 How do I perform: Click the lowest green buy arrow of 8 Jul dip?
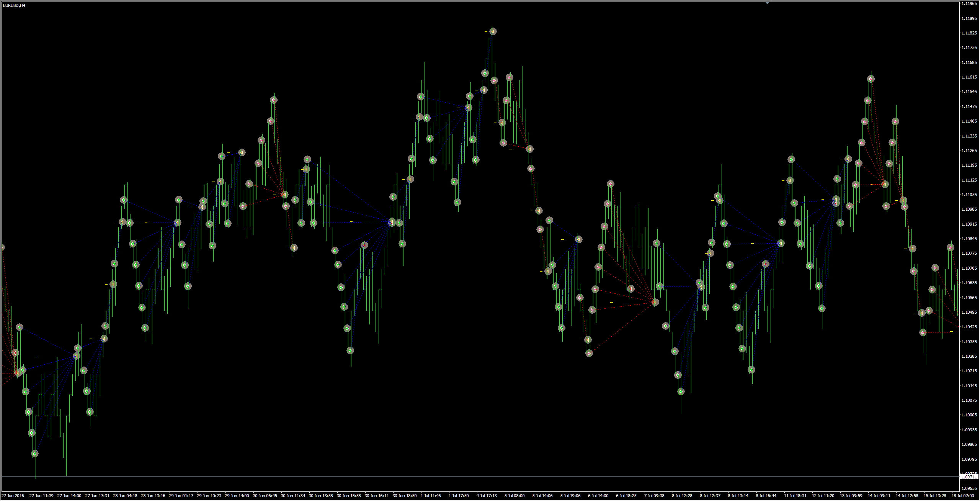tap(681, 391)
